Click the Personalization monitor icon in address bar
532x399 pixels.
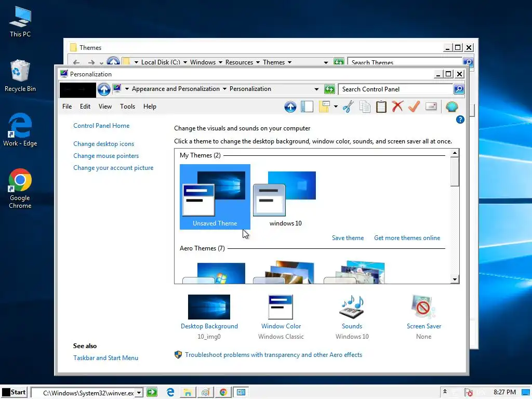117,89
